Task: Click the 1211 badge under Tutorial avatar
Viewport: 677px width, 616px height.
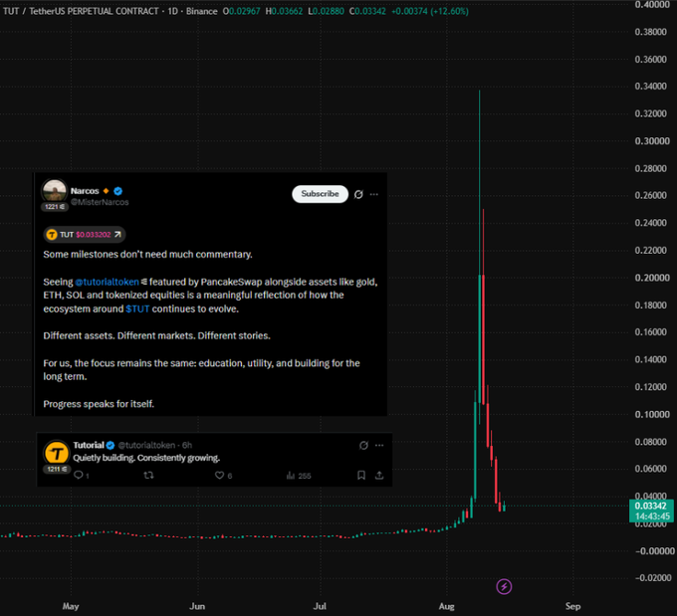Action: click(57, 469)
